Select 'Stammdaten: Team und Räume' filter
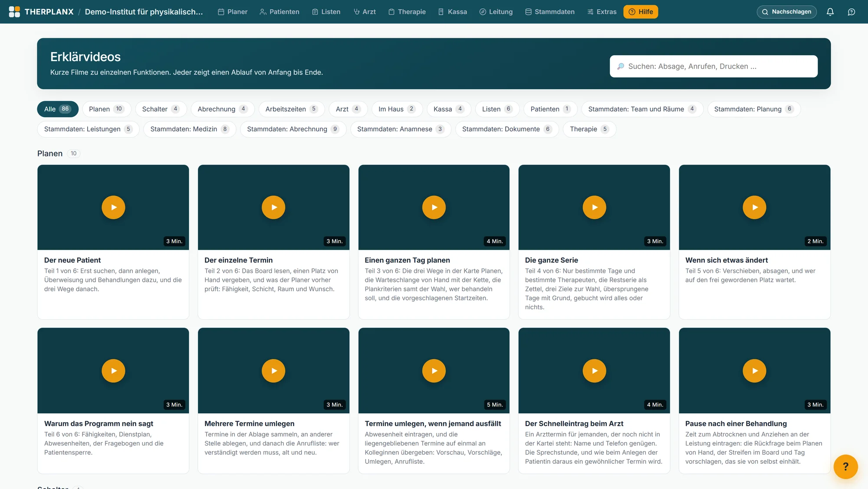This screenshot has height=489, width=868. click(642, 109)
